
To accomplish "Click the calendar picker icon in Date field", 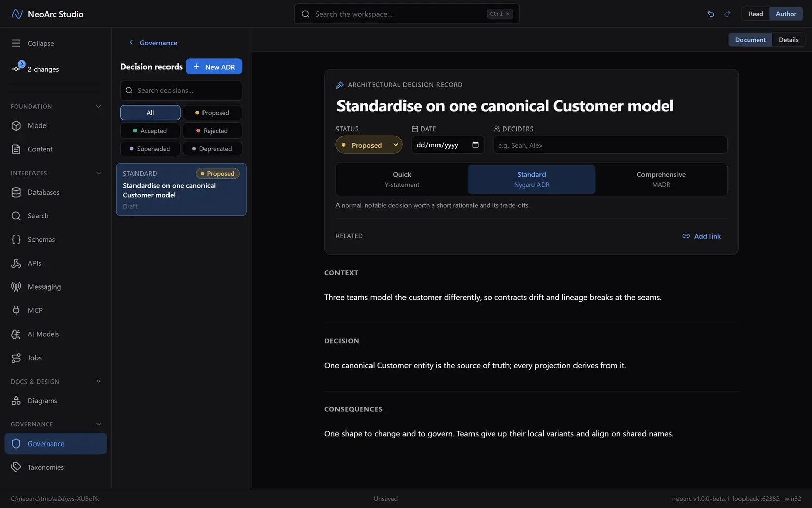I will click(x=476, y=145).
